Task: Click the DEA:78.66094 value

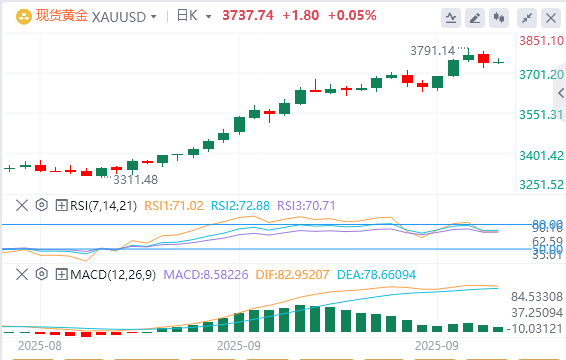Action: [x=376, y=275]
